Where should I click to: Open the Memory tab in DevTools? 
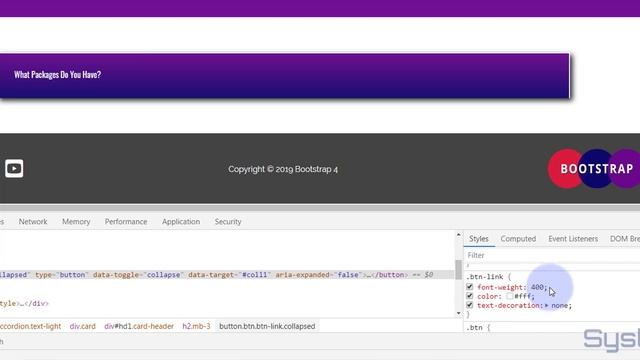click(x=76, y=222)
